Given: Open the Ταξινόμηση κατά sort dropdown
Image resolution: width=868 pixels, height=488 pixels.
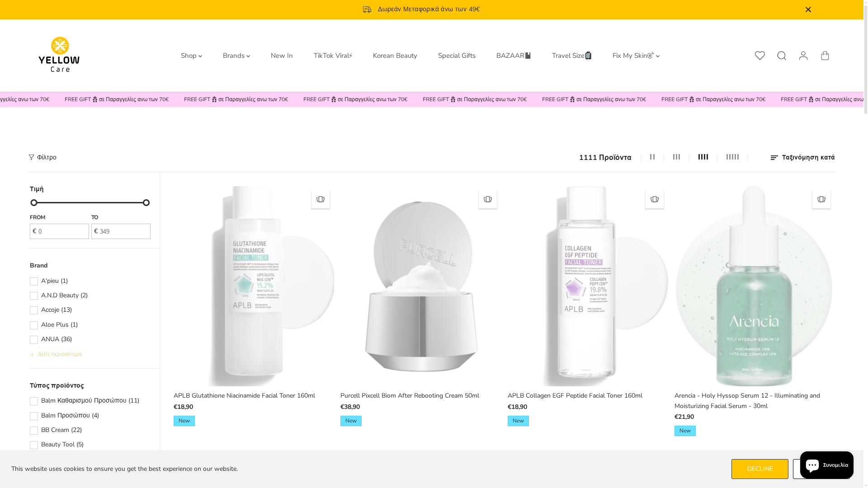Looking at the screenshot, I should [x=802, y=157].
